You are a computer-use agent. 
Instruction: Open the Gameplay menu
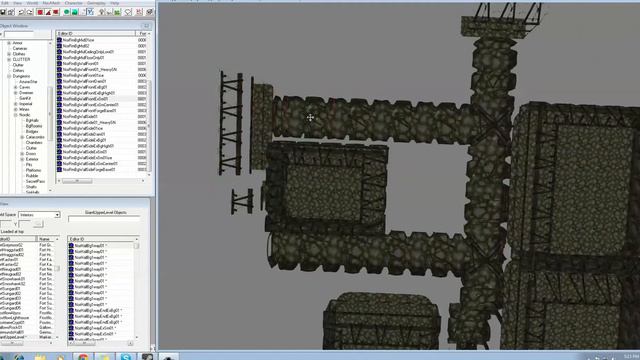click(x=96, y=3)
